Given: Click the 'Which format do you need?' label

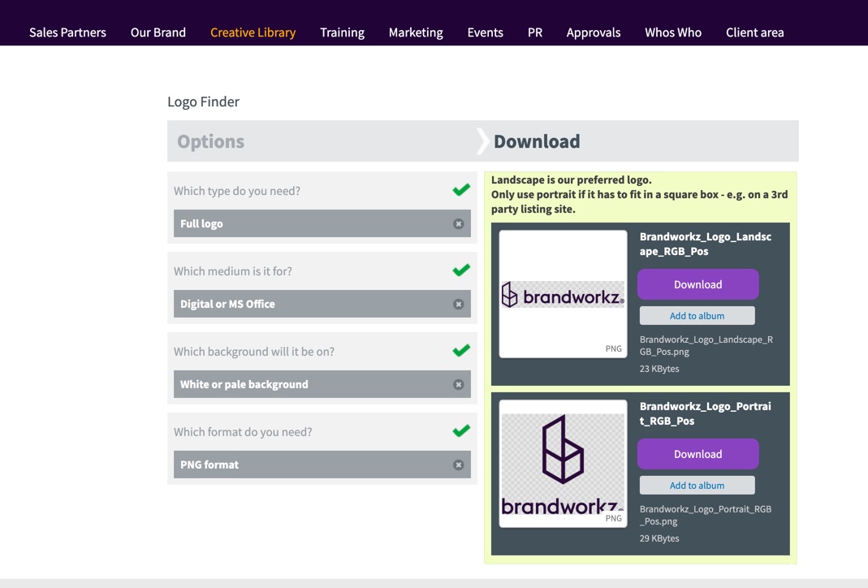Looking at the screenshot, I should click(243, 432).
